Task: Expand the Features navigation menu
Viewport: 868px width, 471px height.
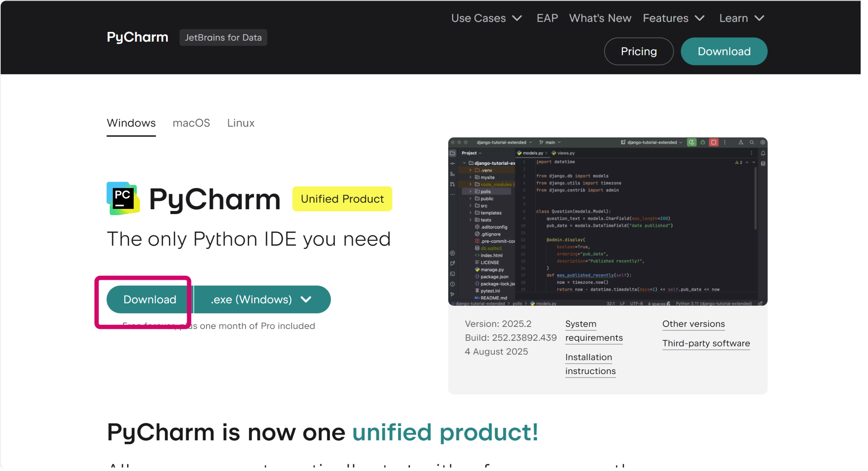Action: point(673,18)
